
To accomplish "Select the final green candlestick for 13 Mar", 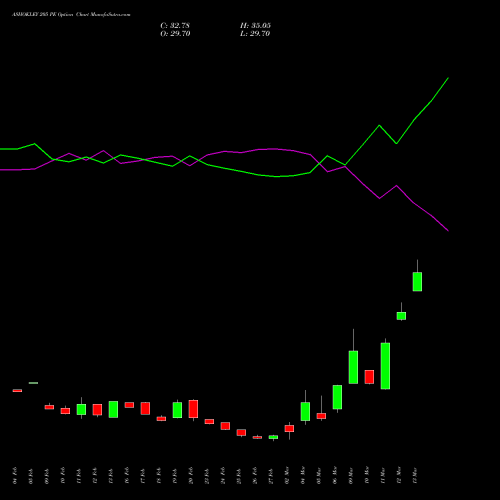I will [x=417, y=281].
